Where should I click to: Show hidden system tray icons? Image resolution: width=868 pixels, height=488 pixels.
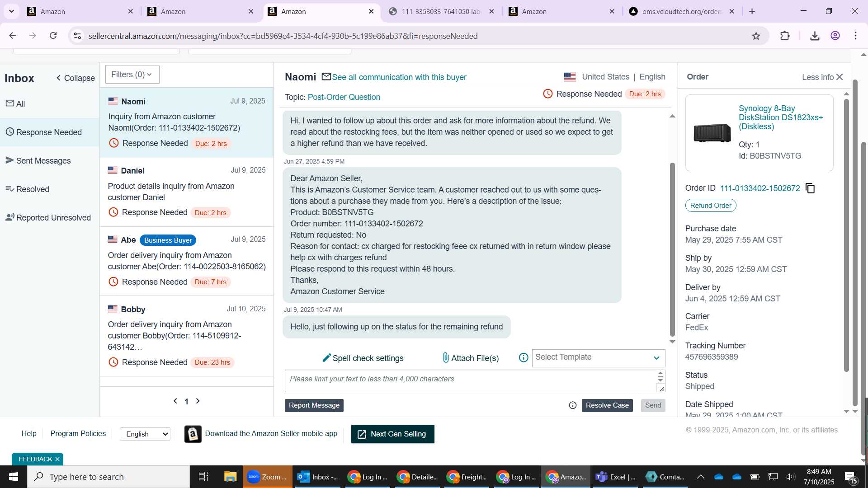(700, 477)
